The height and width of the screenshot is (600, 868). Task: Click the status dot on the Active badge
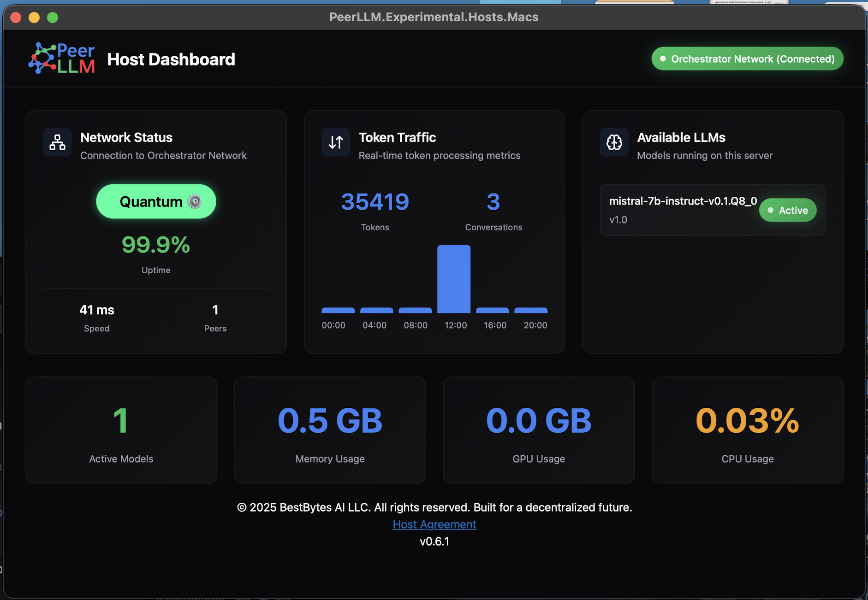(x=770, y=210)
